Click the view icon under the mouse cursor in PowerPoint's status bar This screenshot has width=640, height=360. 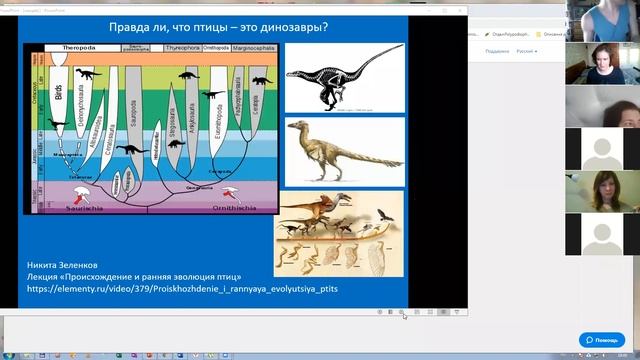tap(401, 312)
